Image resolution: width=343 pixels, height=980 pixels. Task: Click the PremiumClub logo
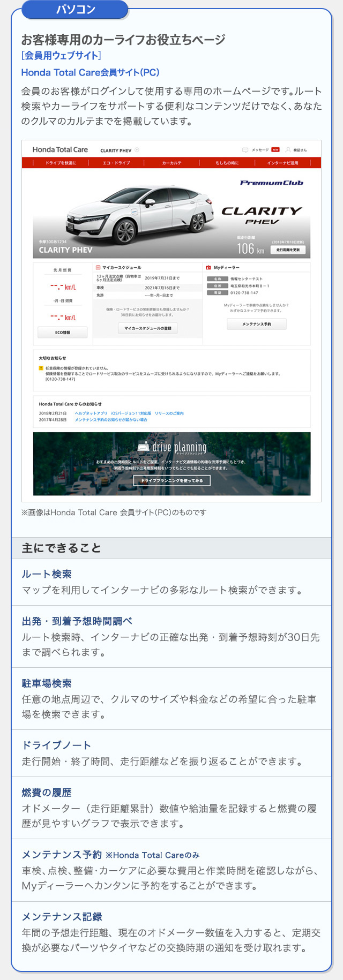click(271, 183)
